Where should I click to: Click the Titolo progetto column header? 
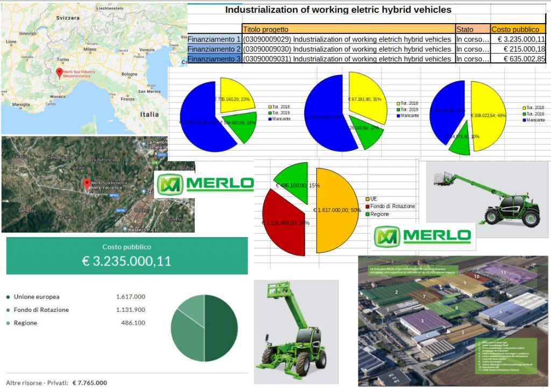349,29
